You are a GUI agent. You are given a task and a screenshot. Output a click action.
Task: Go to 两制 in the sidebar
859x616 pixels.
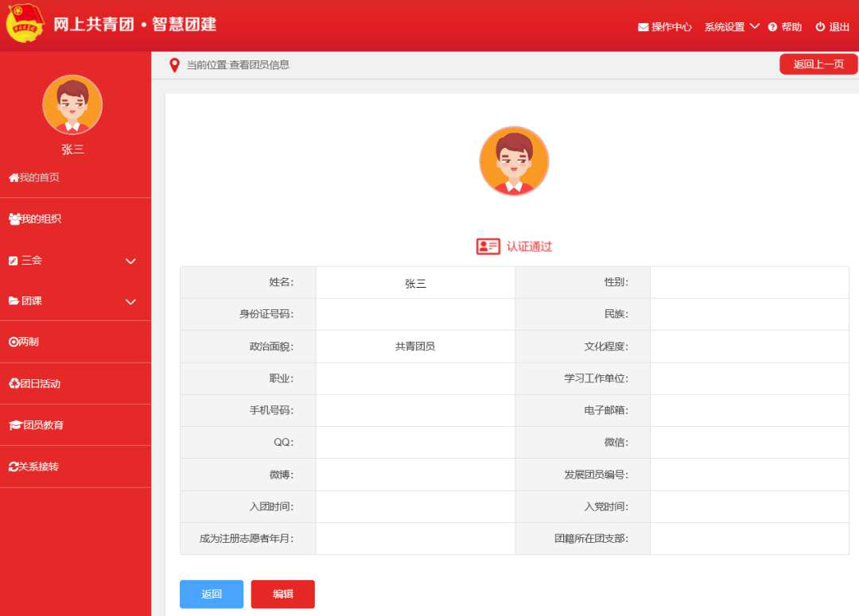[x=28, y=342]
